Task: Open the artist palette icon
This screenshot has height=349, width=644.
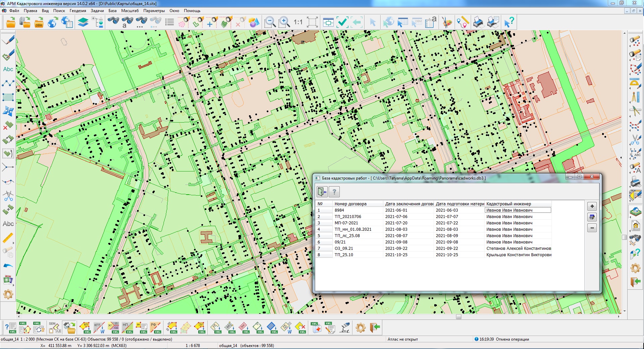Action: point(447,22)
